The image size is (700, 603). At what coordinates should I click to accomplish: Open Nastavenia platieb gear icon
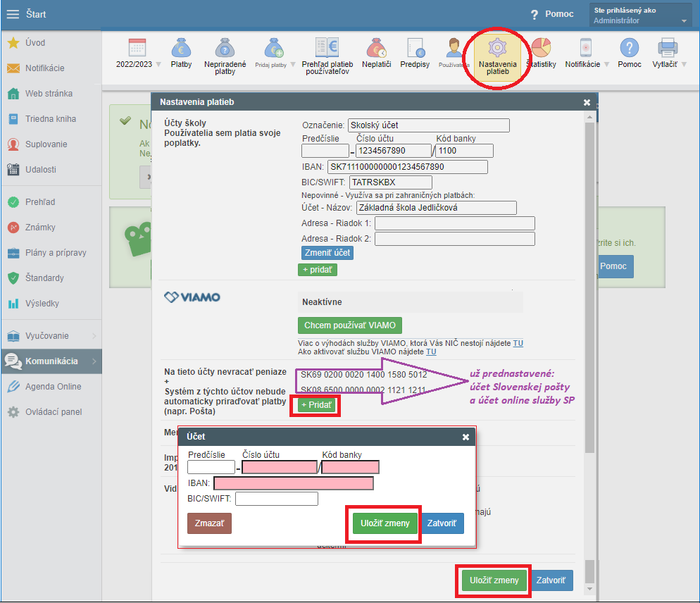click(x=497, y=48)
